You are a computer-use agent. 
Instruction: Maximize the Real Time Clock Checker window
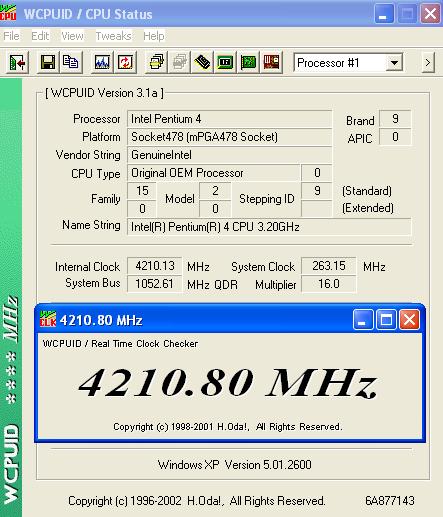[x=386, y=319]
